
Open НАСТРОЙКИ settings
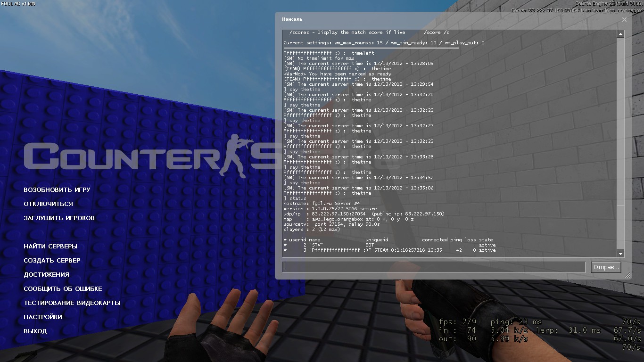coord(43,317)
